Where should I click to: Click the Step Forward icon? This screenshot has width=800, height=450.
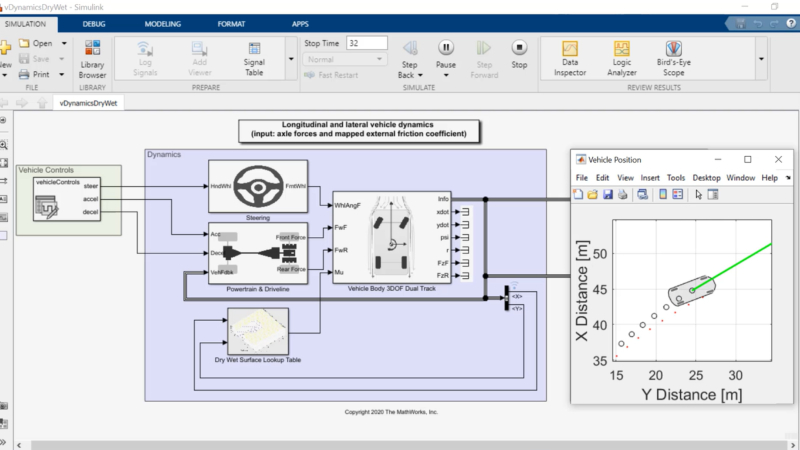(484, 48)
